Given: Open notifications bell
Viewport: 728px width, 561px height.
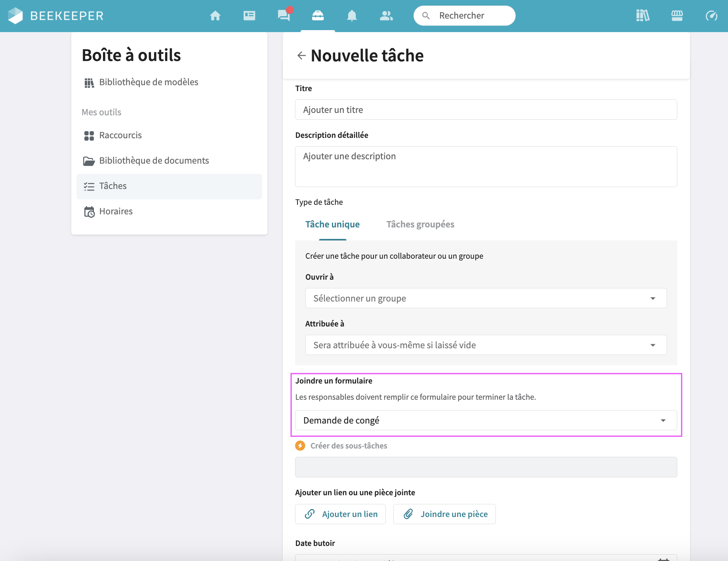Looking at the screenshot, I should 352,16.
